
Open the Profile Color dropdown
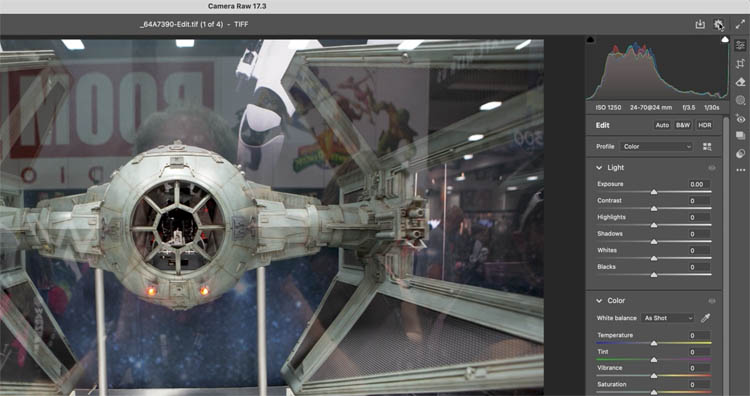pyautogui.click(x=656, y=147)
